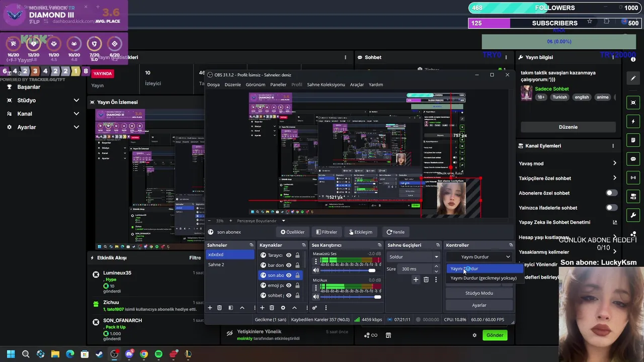
Task: Click the pencil edit icon in Kick's right sidebar
Action: pos(633,78)
